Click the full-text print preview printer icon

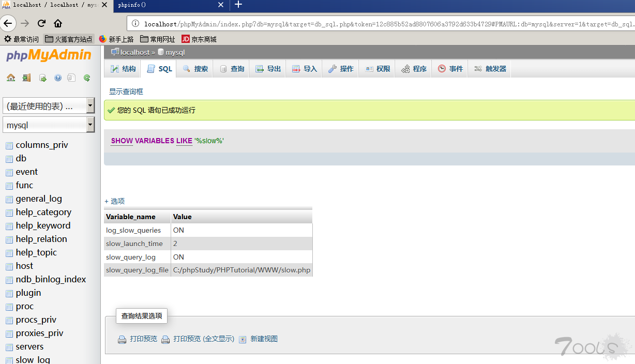165,340
